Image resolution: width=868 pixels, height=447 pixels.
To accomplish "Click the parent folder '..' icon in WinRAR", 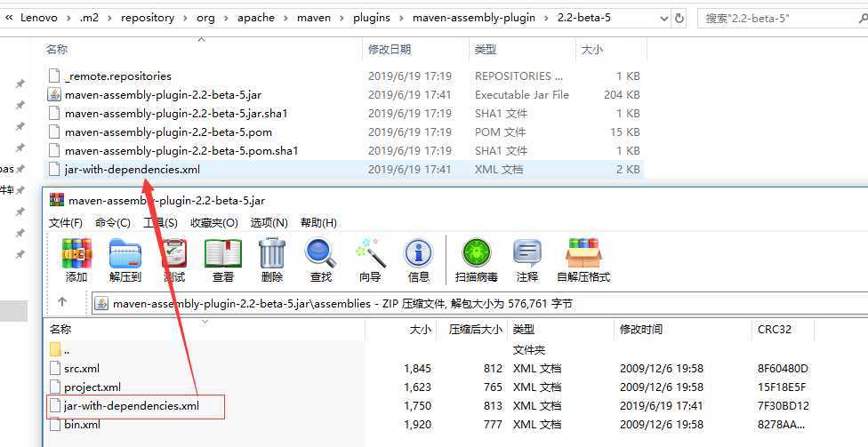I will [55, 349].
